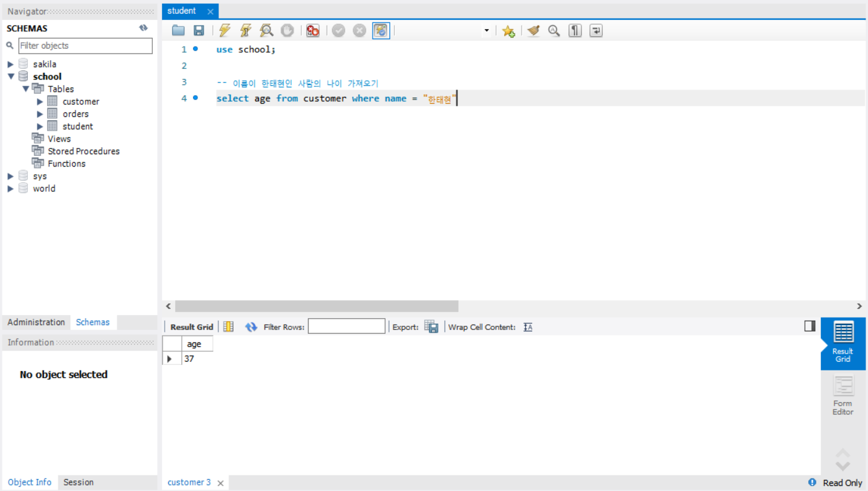Refresh result data with blue arrows icon
This screenshot has height=491, width=868.
251,327
